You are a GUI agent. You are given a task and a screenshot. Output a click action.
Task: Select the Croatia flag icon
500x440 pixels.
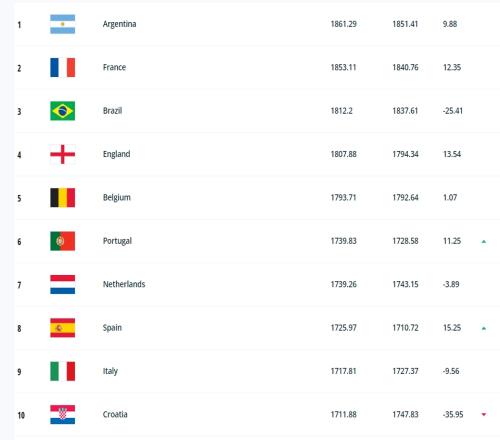point(63,414)
